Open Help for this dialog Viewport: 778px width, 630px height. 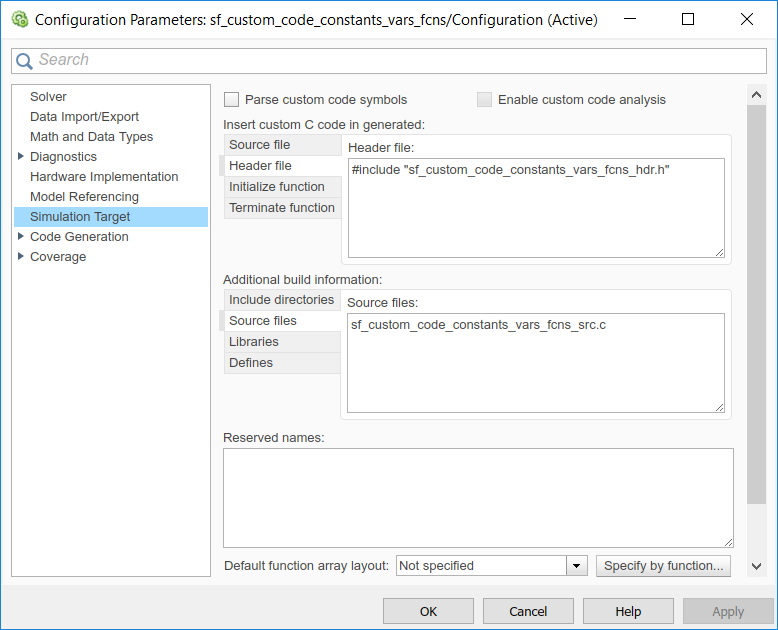tap(628, 611)
